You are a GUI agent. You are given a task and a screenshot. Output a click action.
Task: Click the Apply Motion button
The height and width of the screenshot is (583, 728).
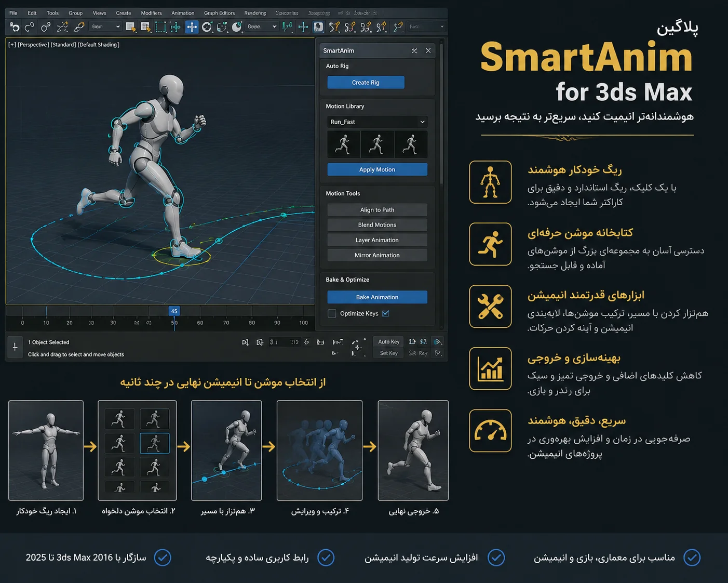[377, 169]
